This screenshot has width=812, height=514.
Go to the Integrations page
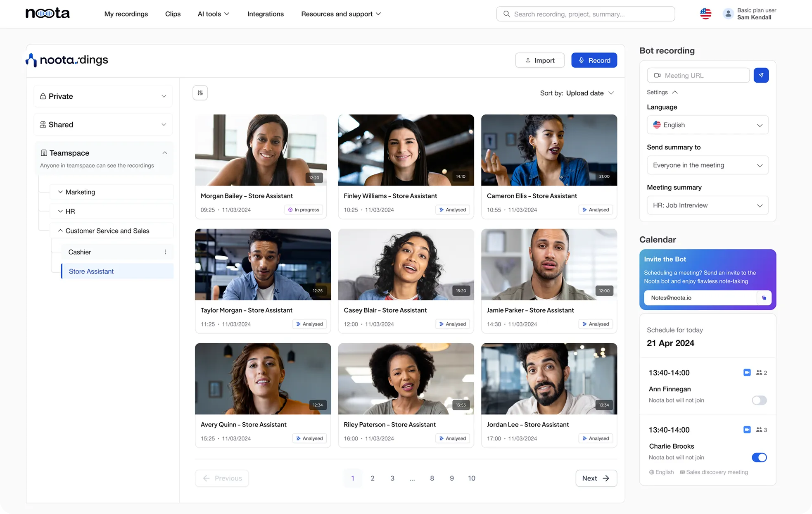point(265,14)
